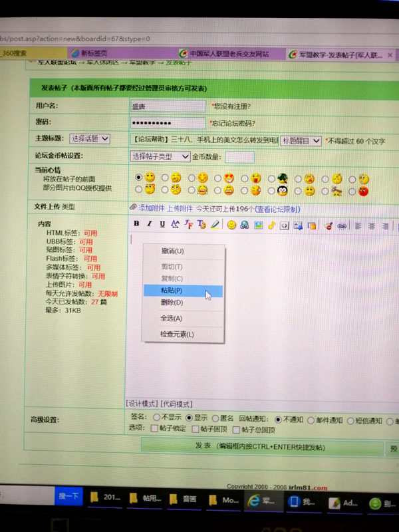Select the first smiley mood radio button
Viewport: 399px width, 532px height.
138,177
